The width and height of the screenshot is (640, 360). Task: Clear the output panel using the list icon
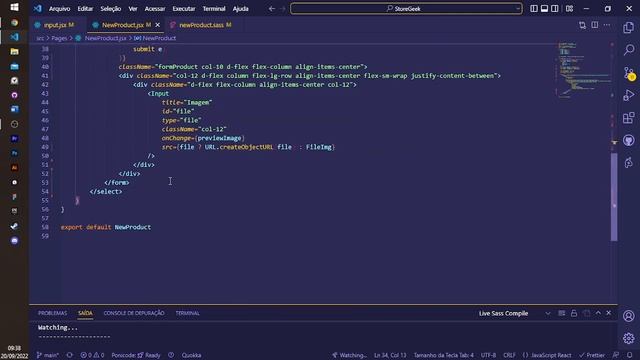click(x=562, y=313)
